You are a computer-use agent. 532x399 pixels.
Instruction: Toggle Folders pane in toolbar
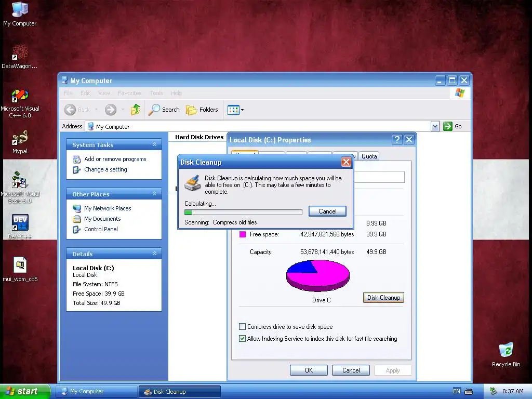(202, 110)
